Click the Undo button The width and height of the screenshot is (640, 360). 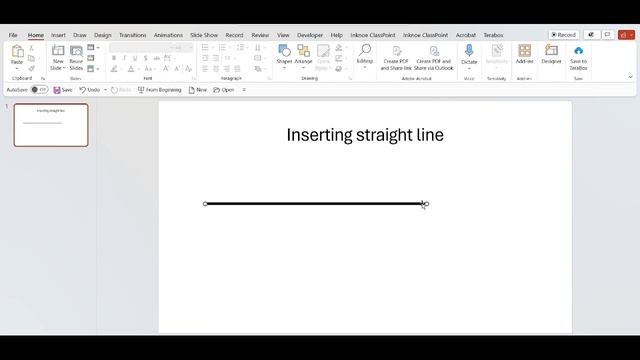90,90
